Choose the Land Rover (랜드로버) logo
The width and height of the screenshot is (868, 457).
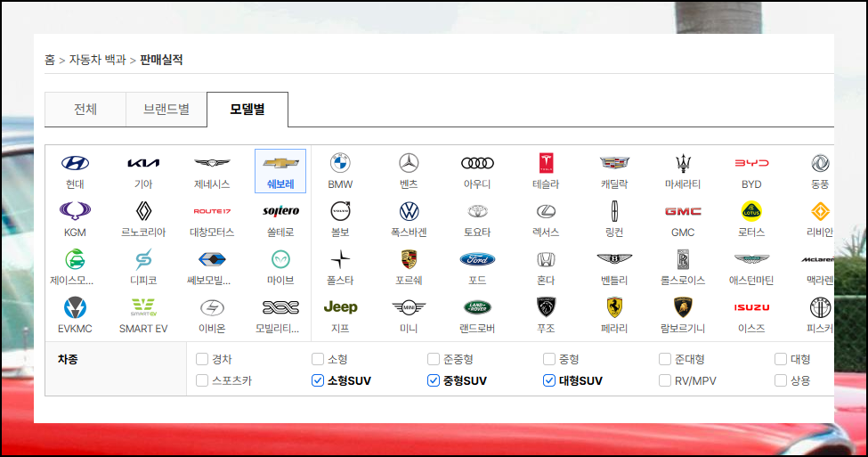pyautogui.click(x=477, y=306)
